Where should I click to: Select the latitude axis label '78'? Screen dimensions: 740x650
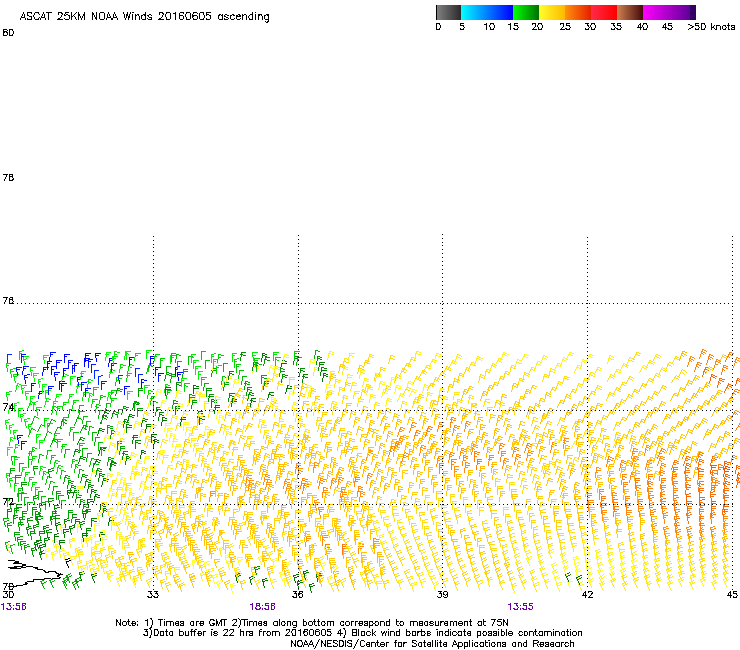8,177
